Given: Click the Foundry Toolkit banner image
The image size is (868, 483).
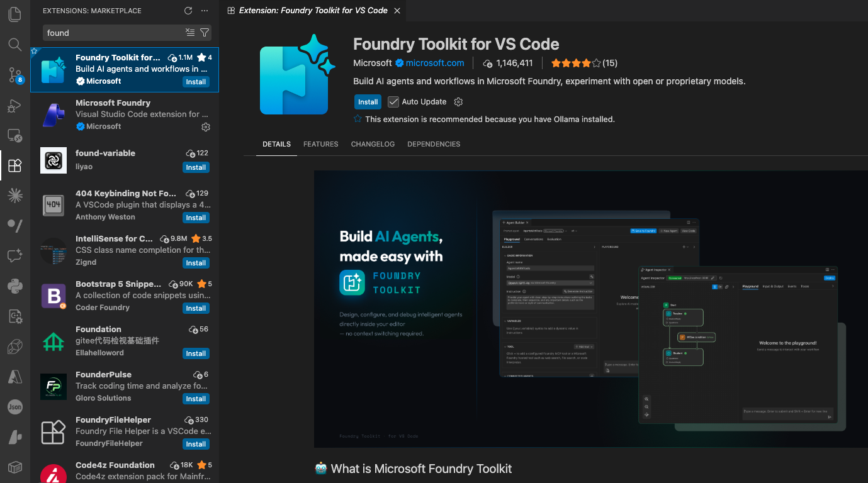Looking at the screenshot, I should coord(590,309).
